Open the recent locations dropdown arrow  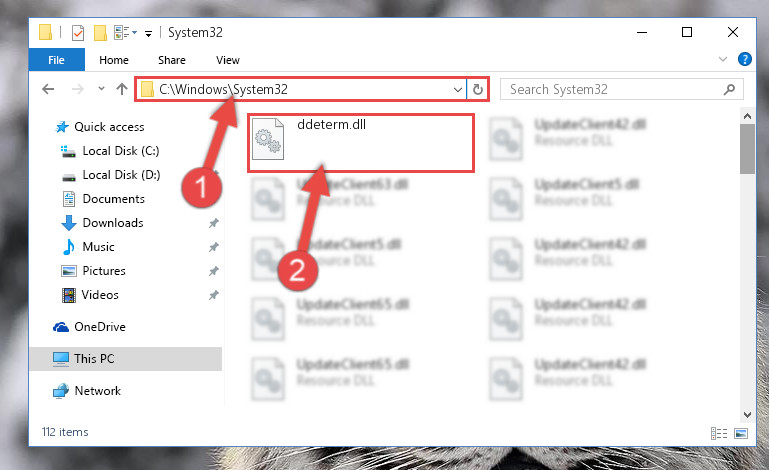[101, 89]
